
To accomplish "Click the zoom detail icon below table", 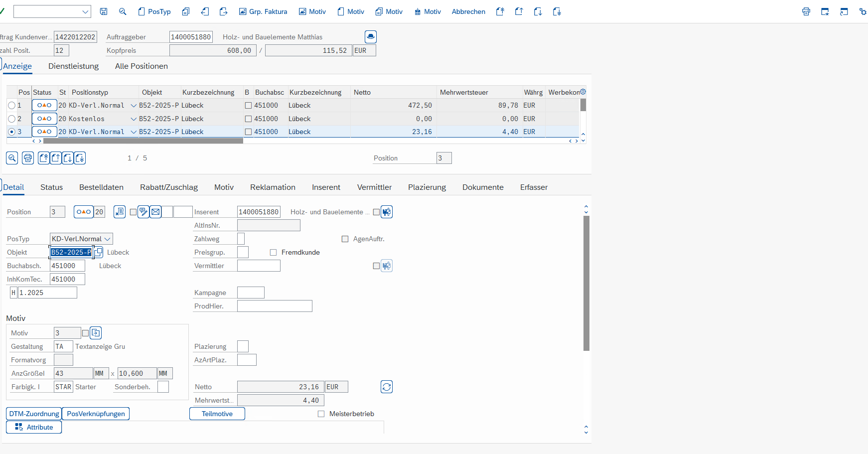I will pos(12,158).
